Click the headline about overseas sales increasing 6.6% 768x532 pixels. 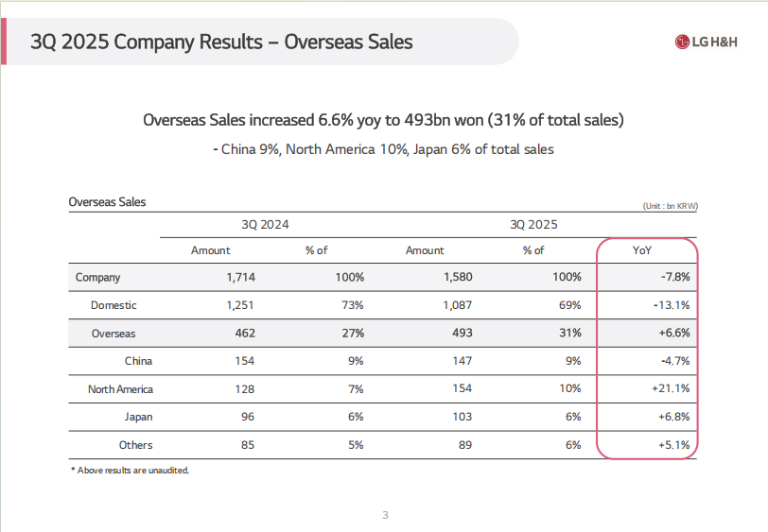(383, 121)
